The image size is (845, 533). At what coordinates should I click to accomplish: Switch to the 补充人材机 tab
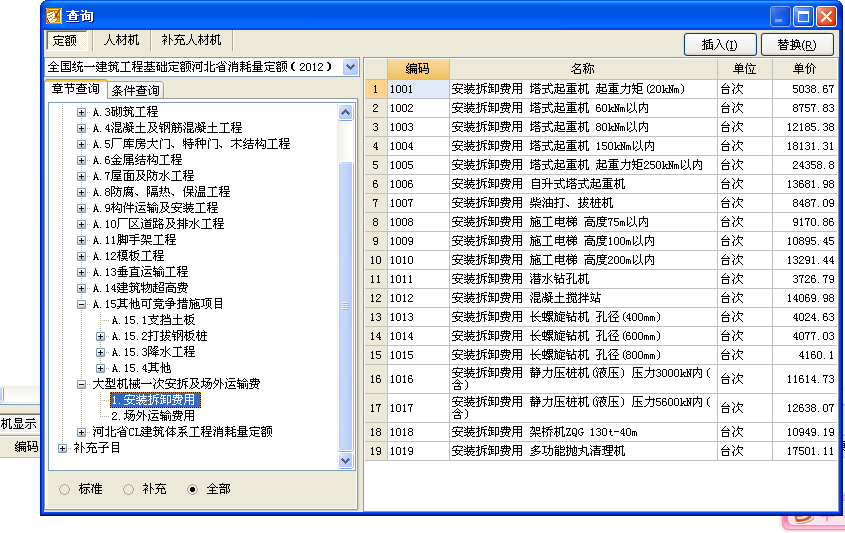pyautogui.click(x=191, y=40)
